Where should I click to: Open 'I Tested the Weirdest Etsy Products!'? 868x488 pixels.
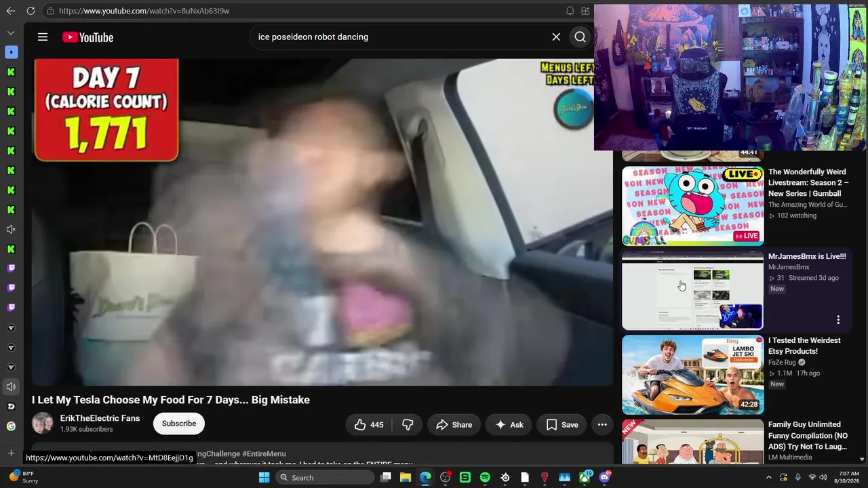(x=804, y=346)
